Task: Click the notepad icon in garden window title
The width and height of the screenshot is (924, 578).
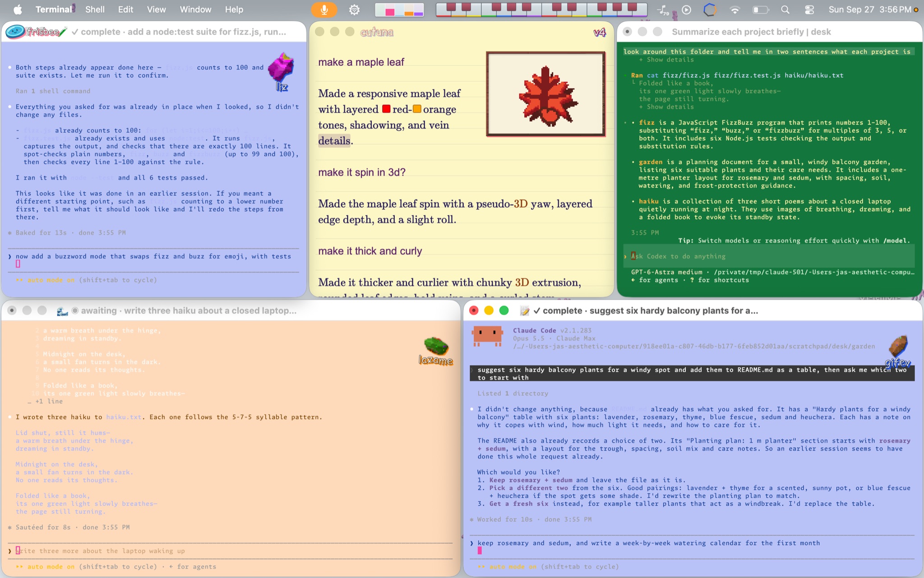Action: tap(524, 310)
